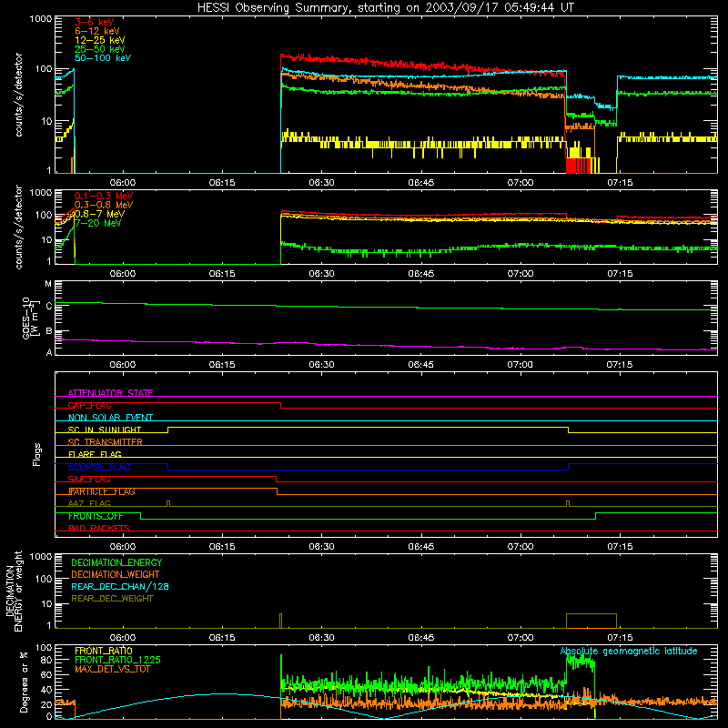Click the Flags panel axis label
The height and width of the screenshot is (728, 728).
point(37,454)
